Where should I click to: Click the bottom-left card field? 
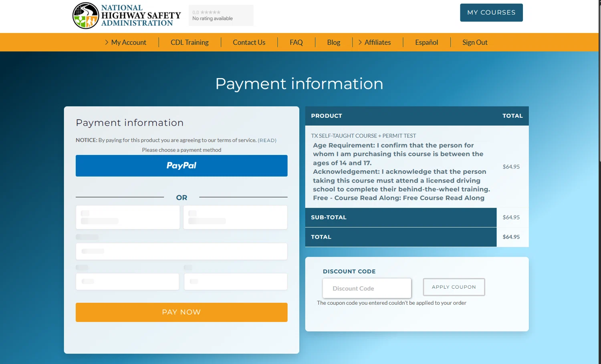(x=127, y=282)
